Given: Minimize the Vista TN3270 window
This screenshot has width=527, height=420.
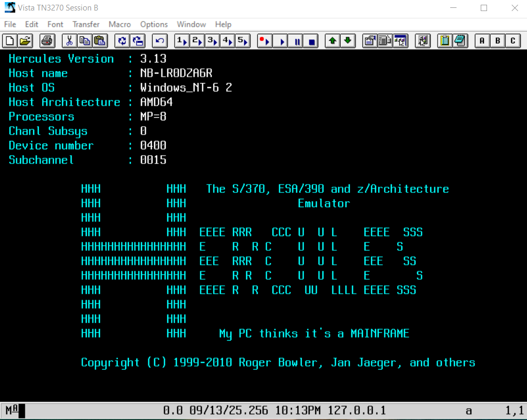Looking at the screenshot, I should click(x=453, y=8).
